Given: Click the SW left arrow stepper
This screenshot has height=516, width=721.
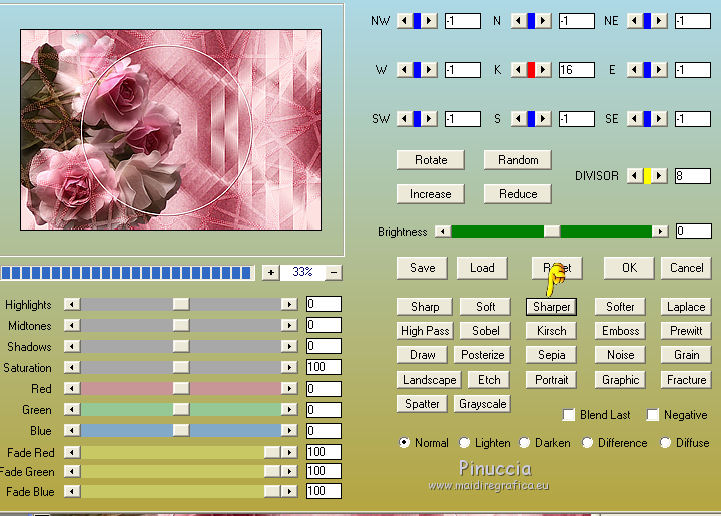Looking at the screenshot, I should click(x=405, y=119).
